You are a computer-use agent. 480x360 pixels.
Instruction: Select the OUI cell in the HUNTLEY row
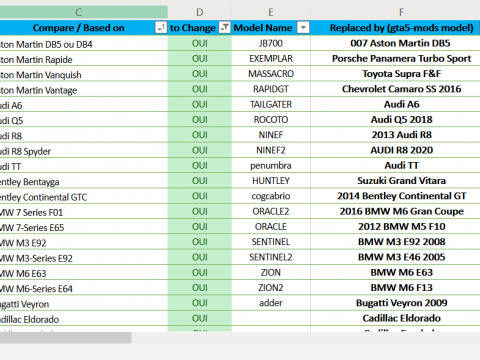click(x=200, y=181)
